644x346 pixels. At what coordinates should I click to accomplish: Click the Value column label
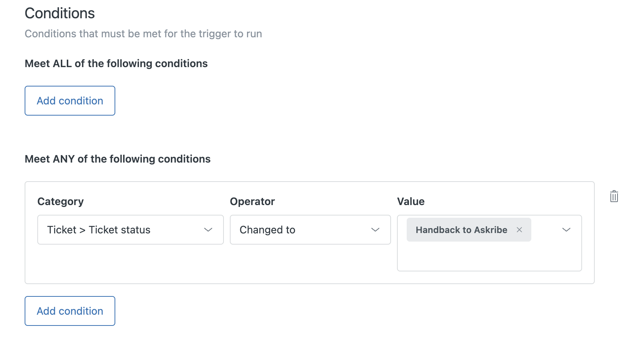tap(410, 201)
